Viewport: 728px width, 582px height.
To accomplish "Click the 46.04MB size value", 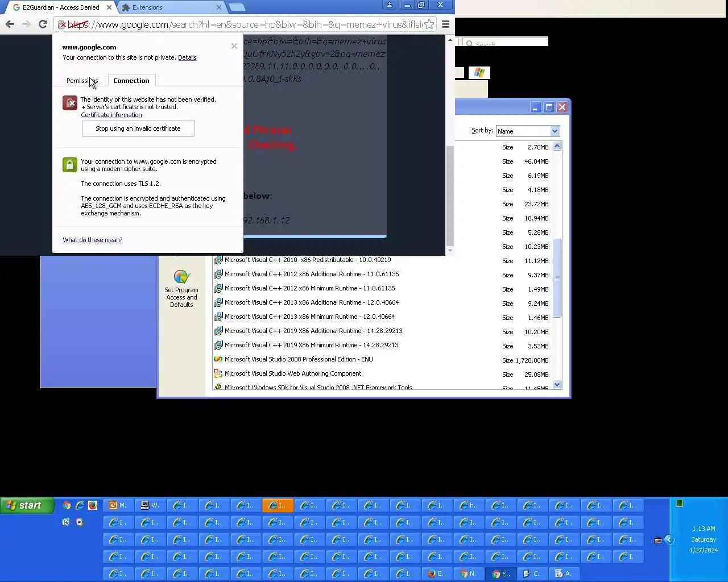I will [536, 161].
